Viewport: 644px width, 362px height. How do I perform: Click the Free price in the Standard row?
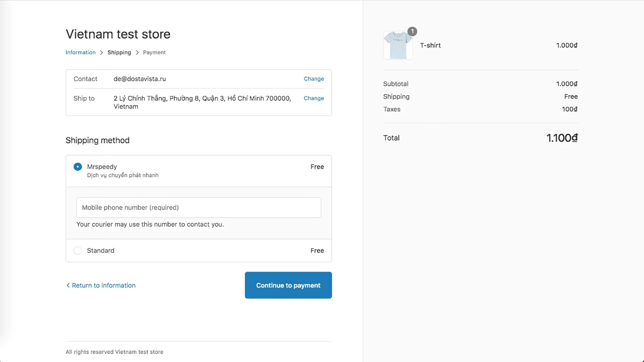[317, 251]
